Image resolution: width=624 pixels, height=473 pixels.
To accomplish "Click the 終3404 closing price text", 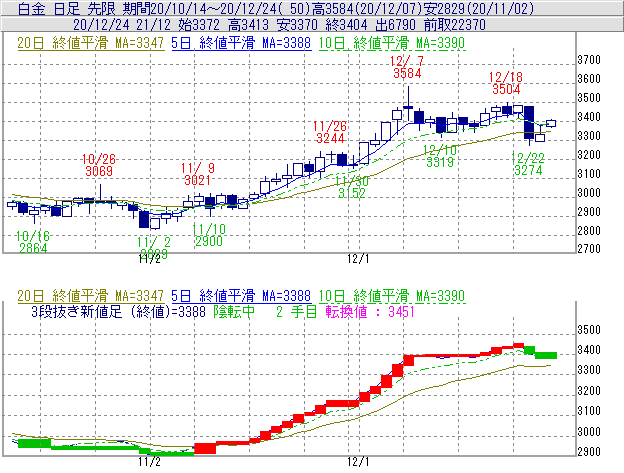I will click(x=346, y=25).
